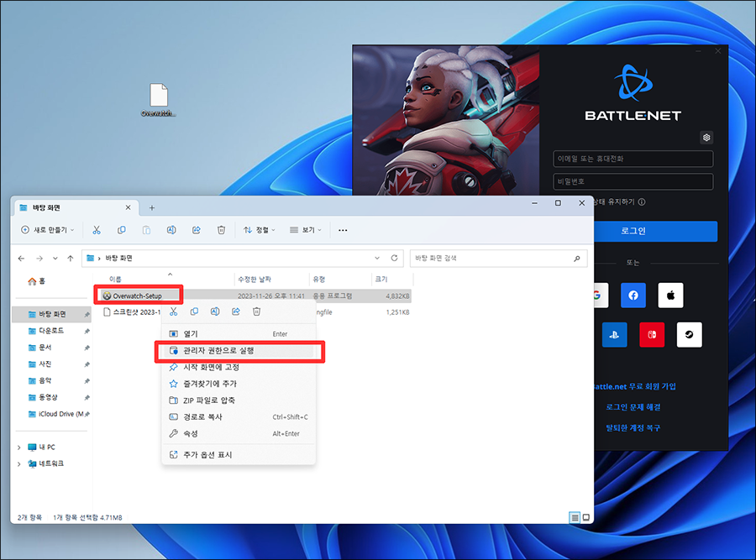Viewport: 756px width, 560px height.
Task: Select 다운로드 in the navigation pane
Action: (51, 331)
